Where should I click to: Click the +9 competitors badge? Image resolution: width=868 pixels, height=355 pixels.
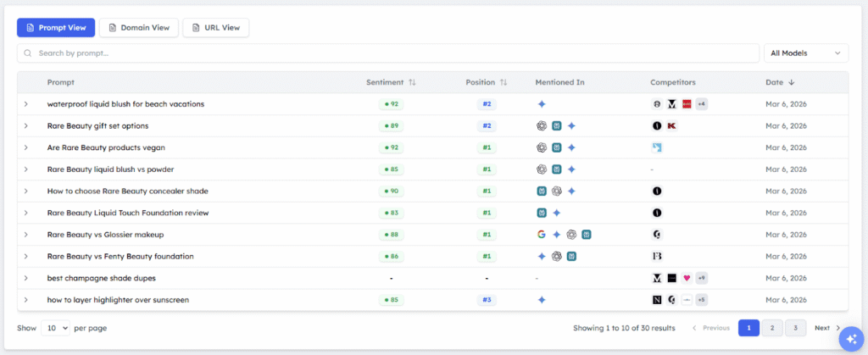701,278
